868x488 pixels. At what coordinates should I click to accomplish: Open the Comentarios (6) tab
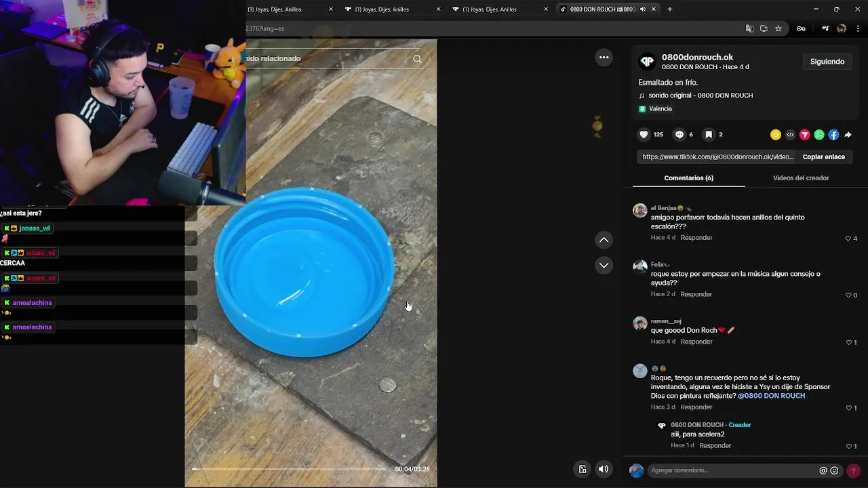click(688, 178)
